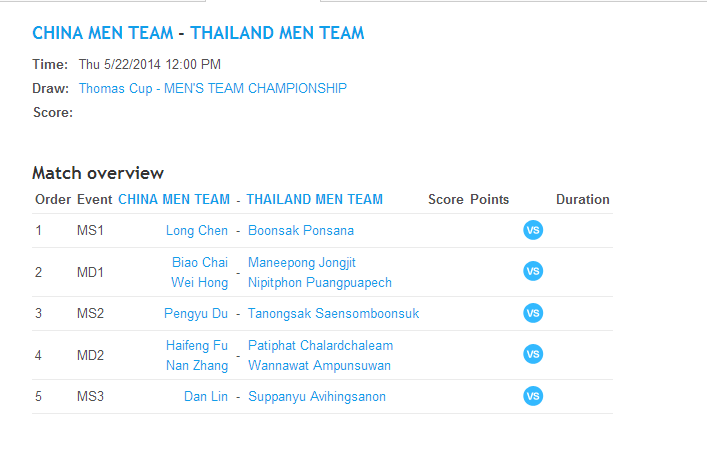Open Dan Lin player profile
The image size is (707, 453).
(206, 397)
